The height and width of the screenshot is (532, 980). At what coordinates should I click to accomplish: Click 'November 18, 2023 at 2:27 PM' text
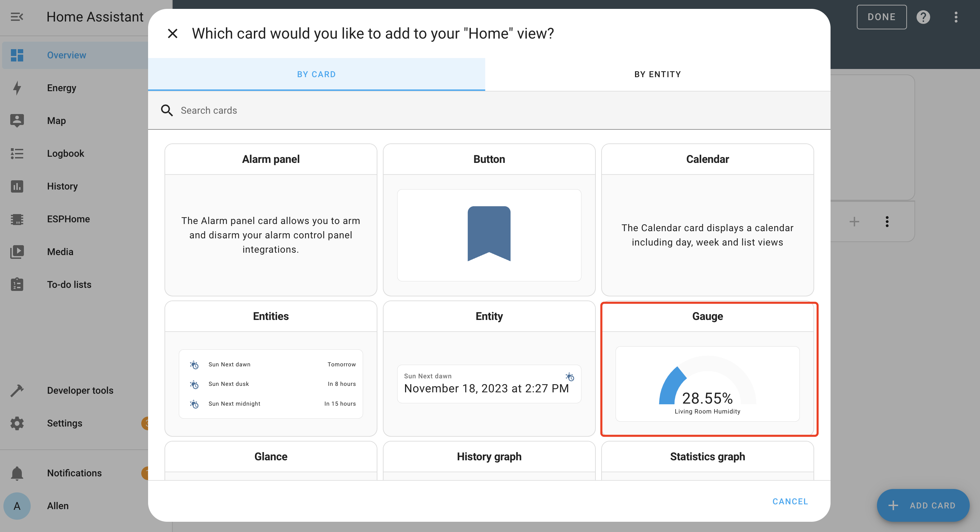[x=486, y=389]
